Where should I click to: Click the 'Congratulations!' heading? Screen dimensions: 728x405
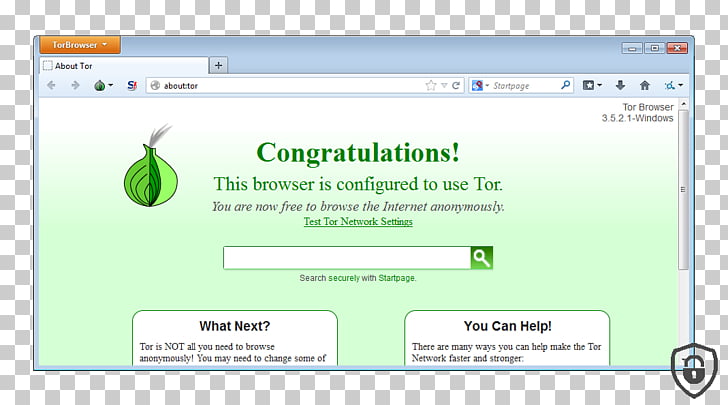click(358, 153)
